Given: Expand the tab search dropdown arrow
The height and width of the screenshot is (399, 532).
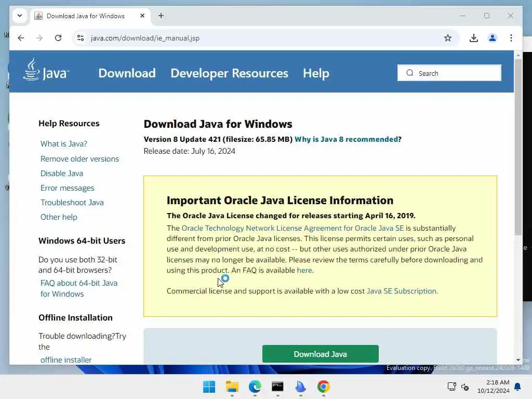Looking at the screenshot, I should (x=20, y=16).
